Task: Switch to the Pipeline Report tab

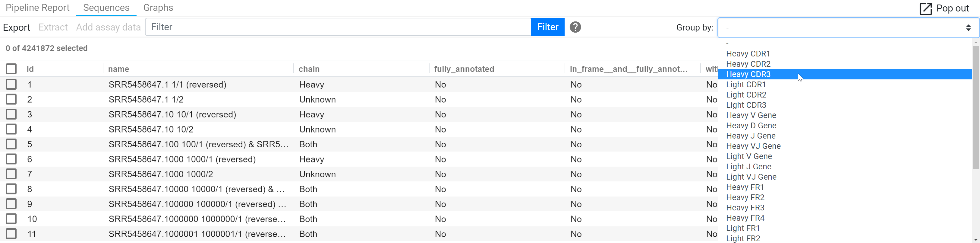Action: (38, 8)
